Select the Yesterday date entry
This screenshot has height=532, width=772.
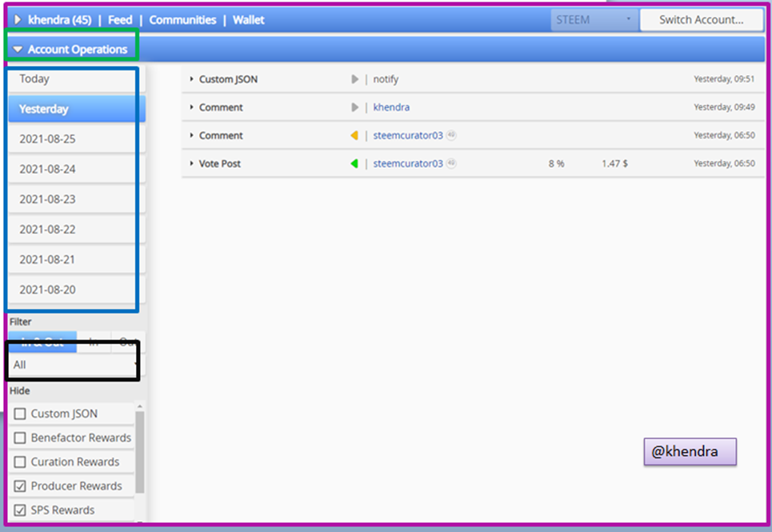(76, 109)
